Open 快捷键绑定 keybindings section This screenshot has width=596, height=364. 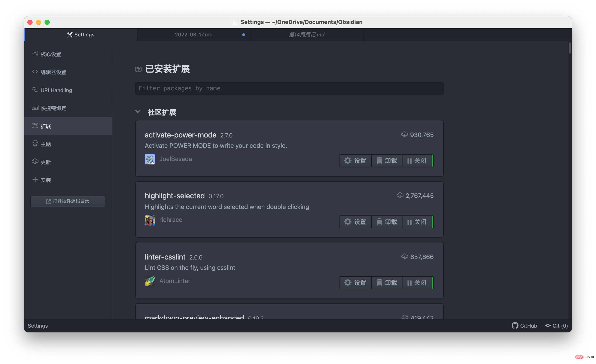tap(68, 108)
